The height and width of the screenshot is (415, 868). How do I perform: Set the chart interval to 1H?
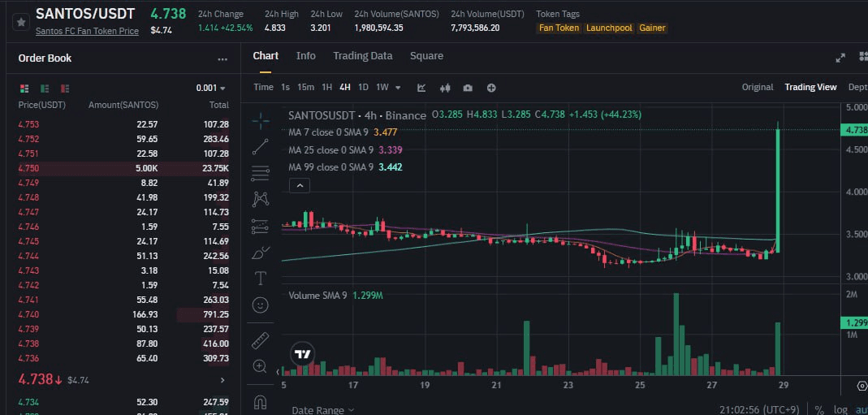pos(327,88)
